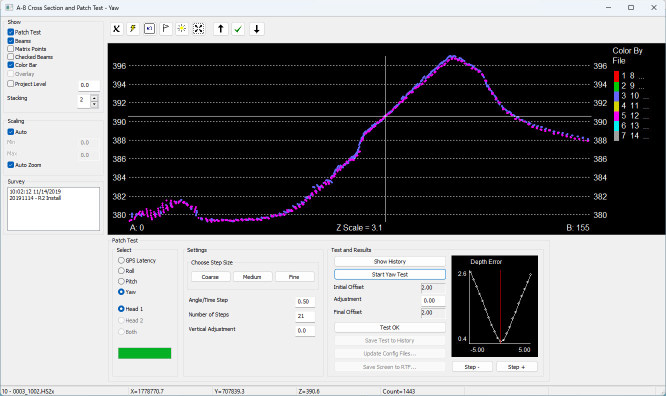This screenshot has width=666, height=396.
Task: Toggle the Auto Zoom checkbox
Action: [11, 165]
